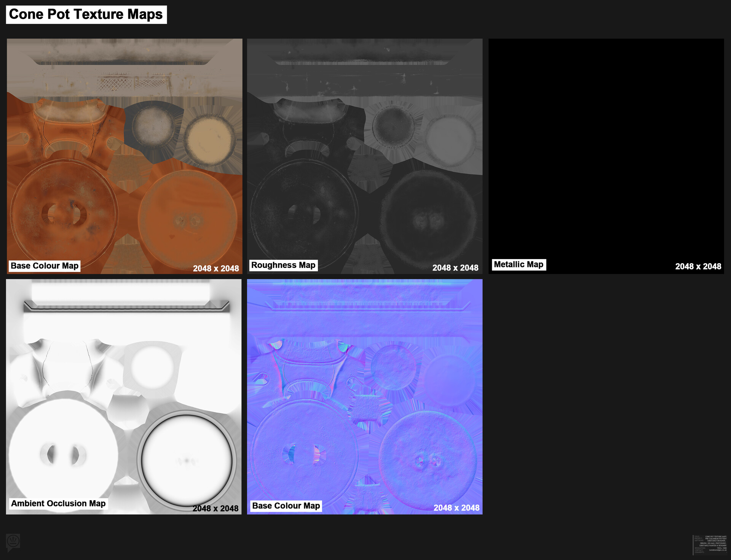Click 'Base Colour Map' label on purple map
731x560 pixels.
point(286,506)
